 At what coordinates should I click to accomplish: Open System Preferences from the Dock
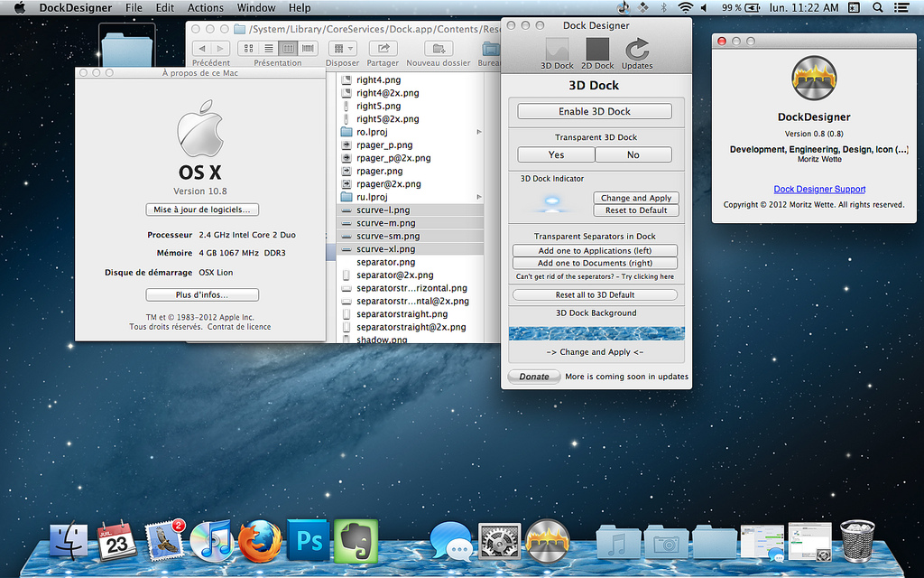(x=499, y=541)
